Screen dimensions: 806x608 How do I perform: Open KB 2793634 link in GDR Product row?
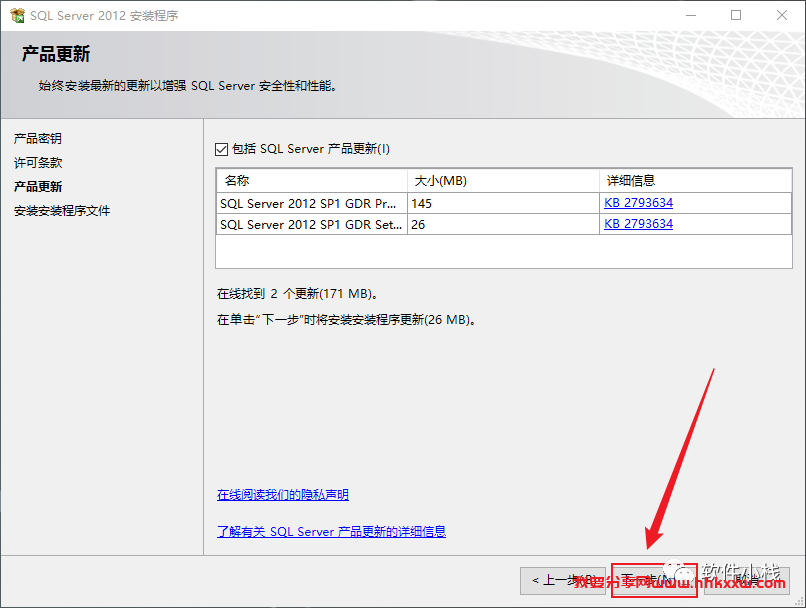638,202
